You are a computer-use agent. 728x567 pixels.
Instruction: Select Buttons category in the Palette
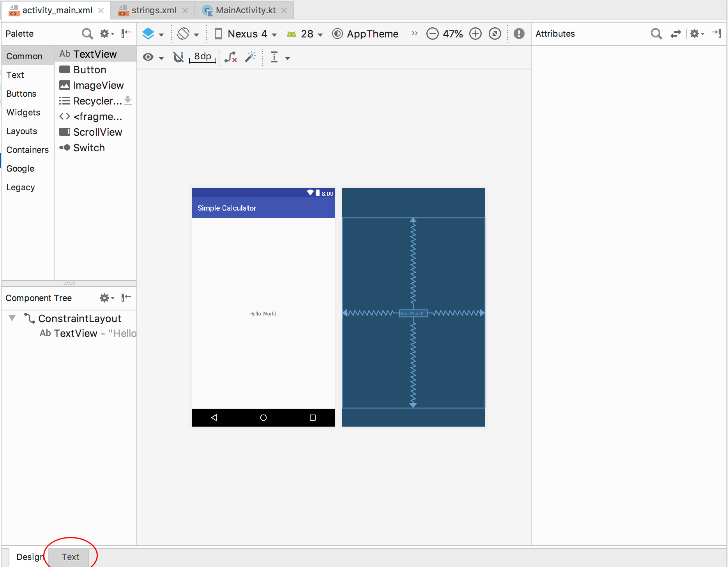tap(21, 94)
